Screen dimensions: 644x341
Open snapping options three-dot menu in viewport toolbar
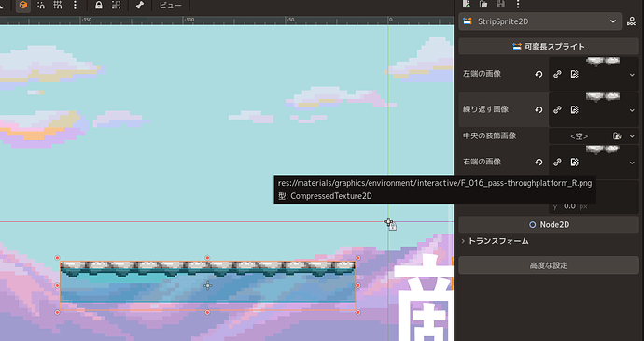click(75, 6)
